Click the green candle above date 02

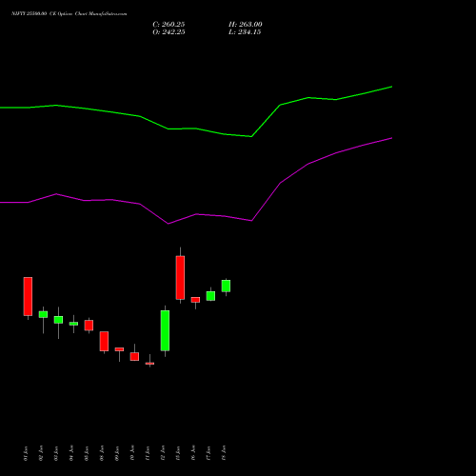pyautogui.click(x=43, y=314)
